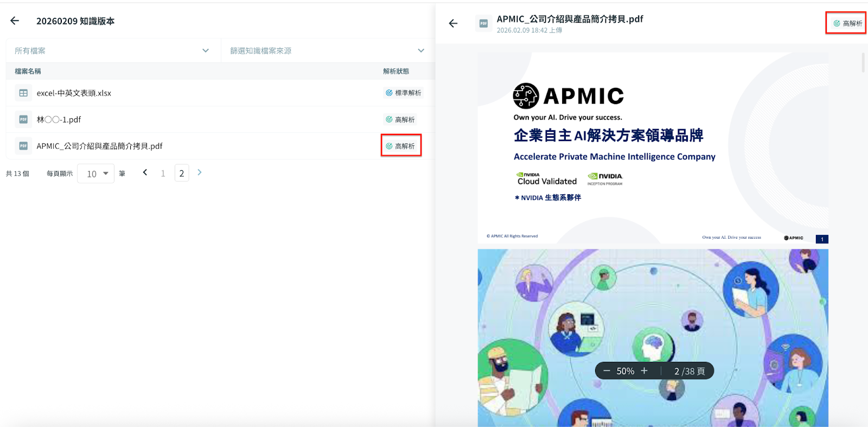Viewport: 868px width, 427px height.
Task: Open the rows-per-page dropdown showing 10
Action: [96, 174]
